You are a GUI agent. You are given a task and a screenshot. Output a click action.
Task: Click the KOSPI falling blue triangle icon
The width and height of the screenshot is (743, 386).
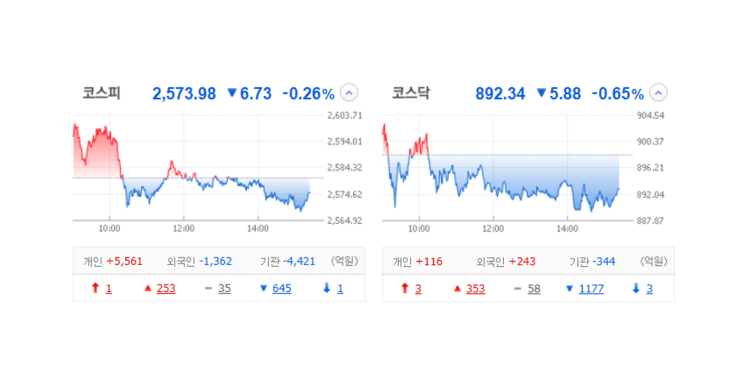click(x=264, y=288)
